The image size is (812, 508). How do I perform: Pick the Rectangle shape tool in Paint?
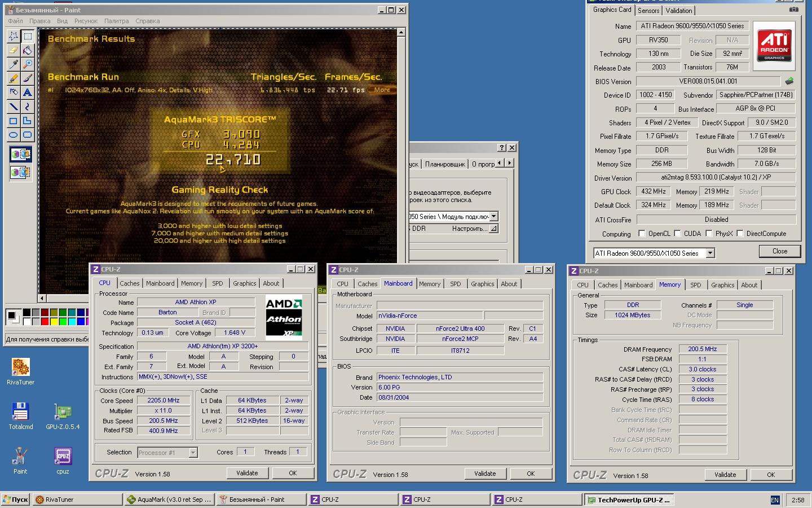14,121
